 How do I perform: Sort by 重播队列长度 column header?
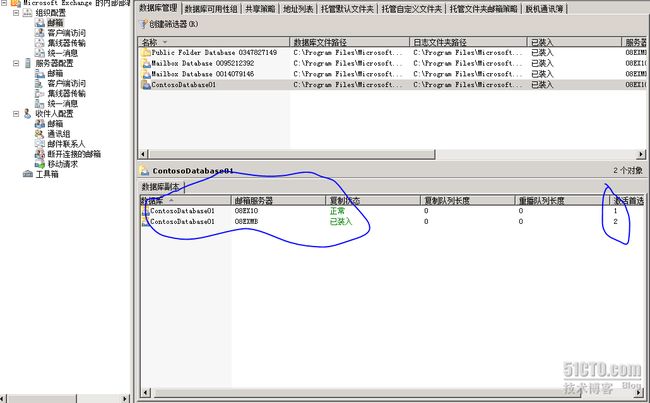point(562,201)
